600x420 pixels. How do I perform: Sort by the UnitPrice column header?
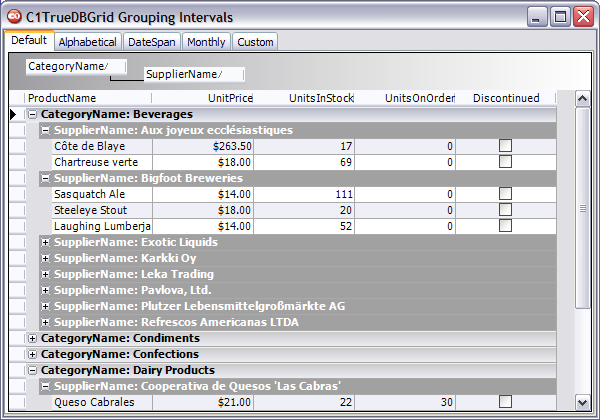tap(202, 98)
